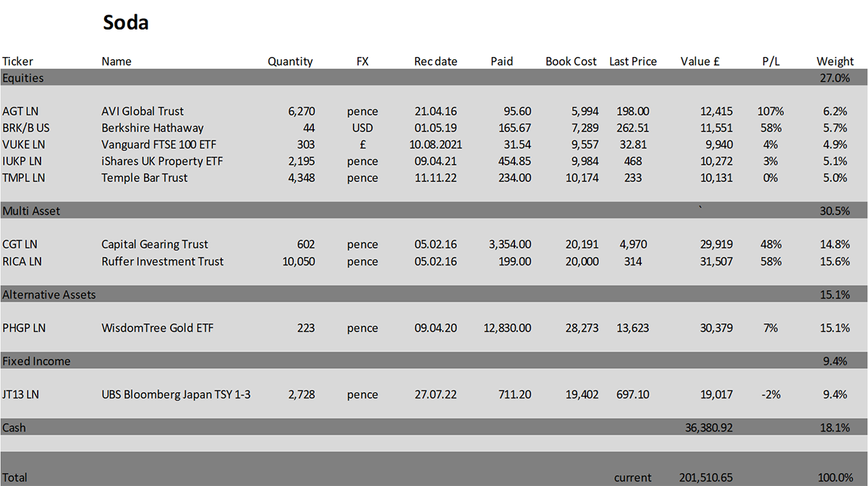Click the Total row label
This screenshot has height=486, width=868.
pyautogui.click(x=14, y=477)
